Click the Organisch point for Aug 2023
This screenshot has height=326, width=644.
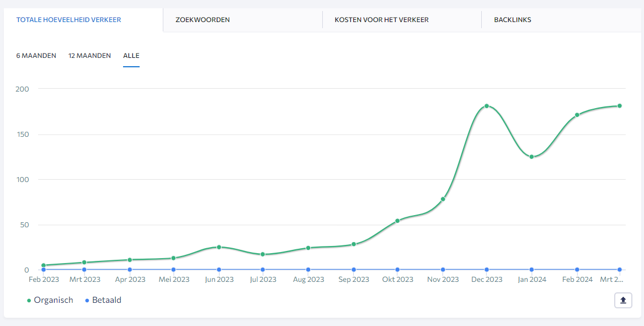(x=308, y=248)
